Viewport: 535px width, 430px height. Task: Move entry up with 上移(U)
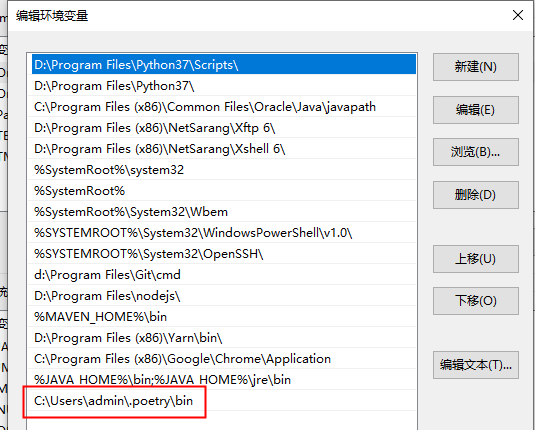[x=476, y=259]
